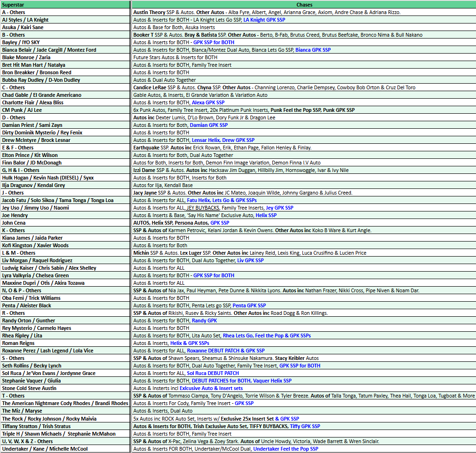Open 'DEBUT PATCHES for BOTH, Vaquer Helix SSP'

[x=242, y=381]
